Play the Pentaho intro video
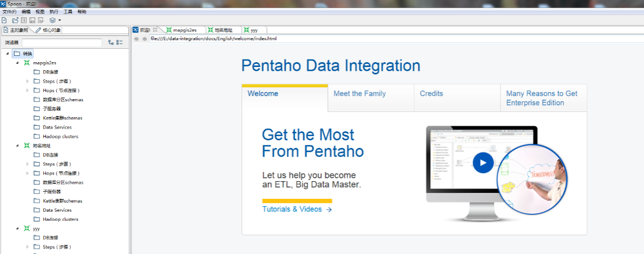This screenshot has width=644, height=254. pos(483,162)
